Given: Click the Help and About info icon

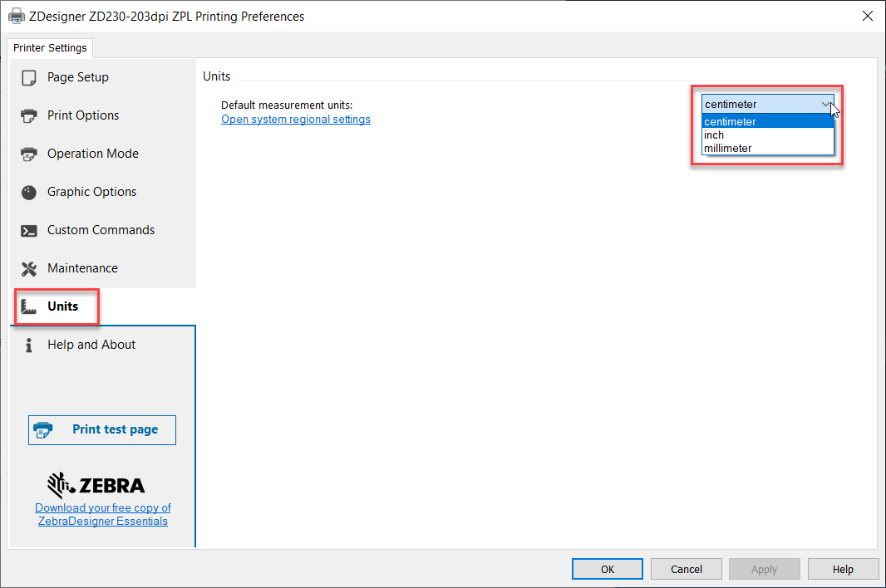Looking at the screenshot, I should [x=29, y=345].
